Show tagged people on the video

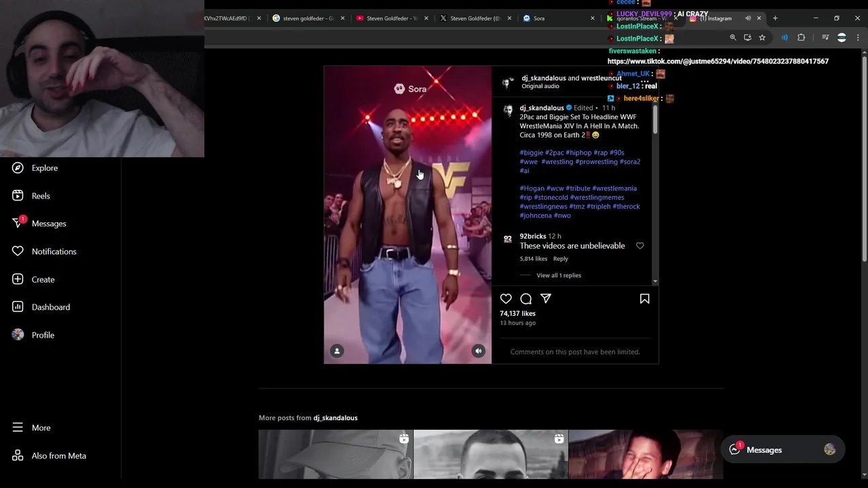click(337, 351)
